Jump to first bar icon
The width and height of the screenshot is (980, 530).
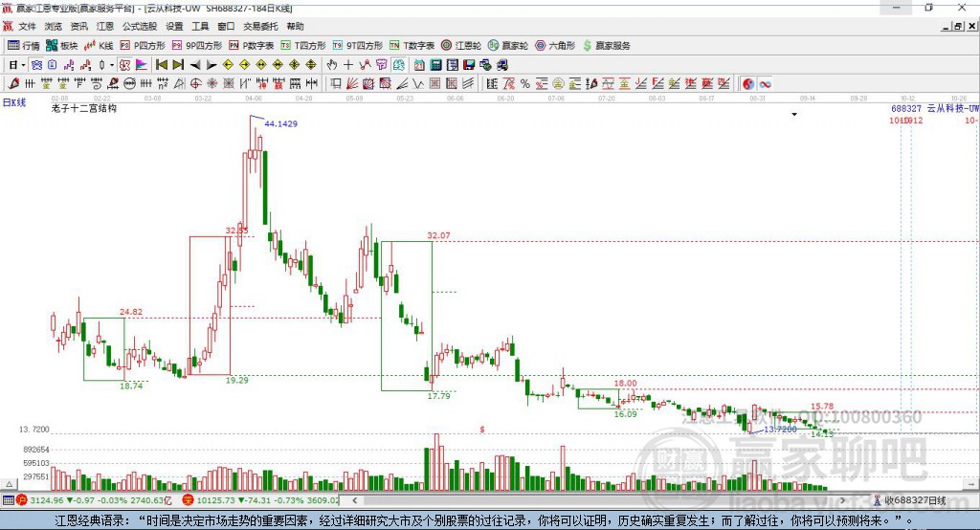161,65
